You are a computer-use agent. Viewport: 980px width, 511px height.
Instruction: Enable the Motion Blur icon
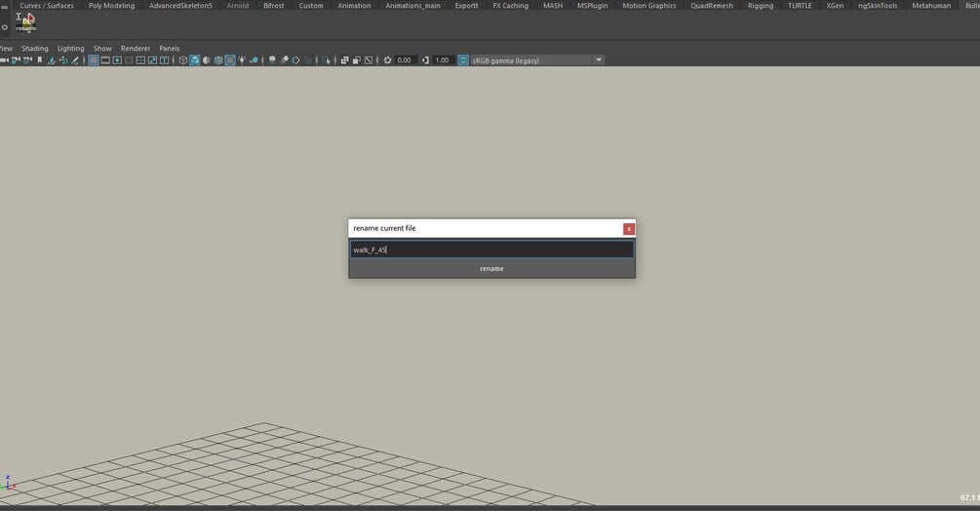click(x=285, y=59)
